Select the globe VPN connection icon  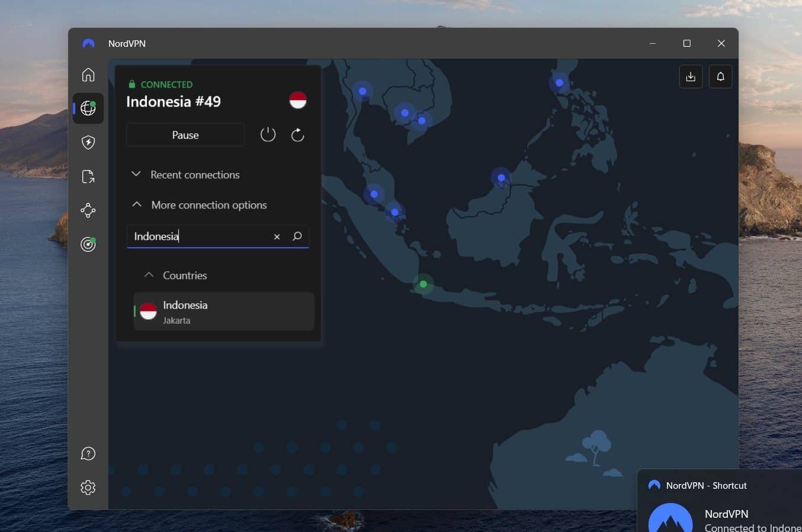pos(88,108)
